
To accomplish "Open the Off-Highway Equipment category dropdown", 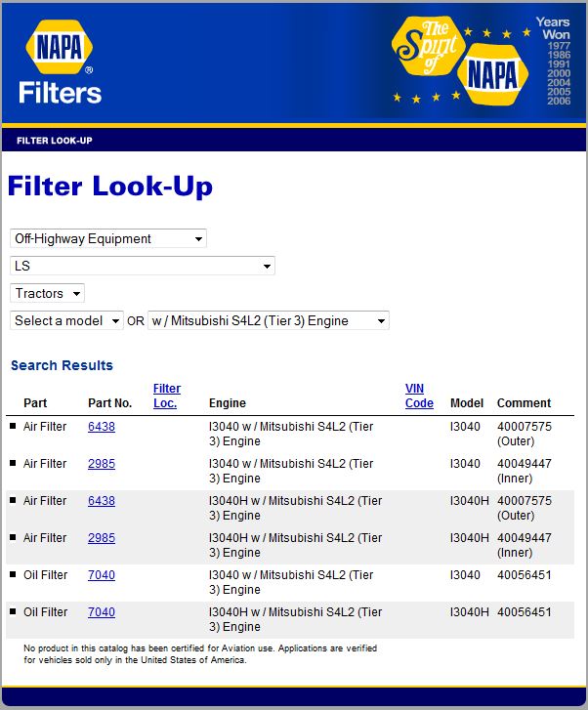I will tap(108, 238).
